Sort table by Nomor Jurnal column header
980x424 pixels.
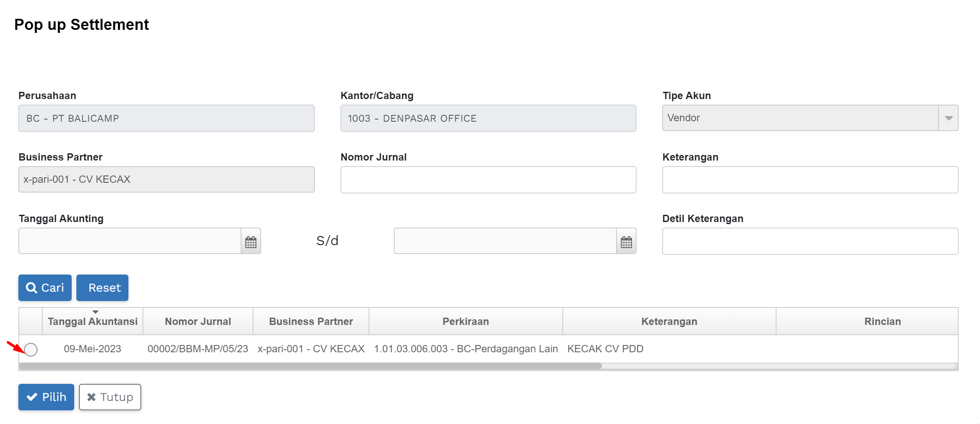pos(198,322)
